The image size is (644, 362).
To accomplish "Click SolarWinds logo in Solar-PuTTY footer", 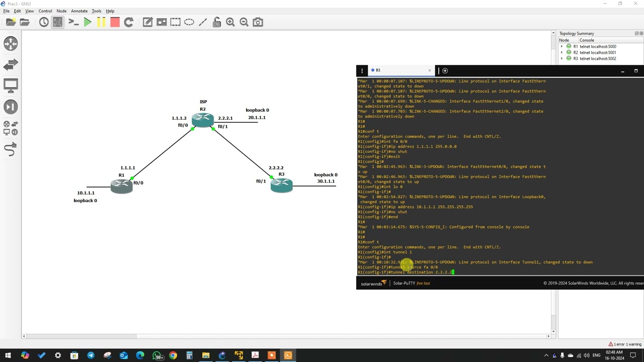I will tap(373, 284).
